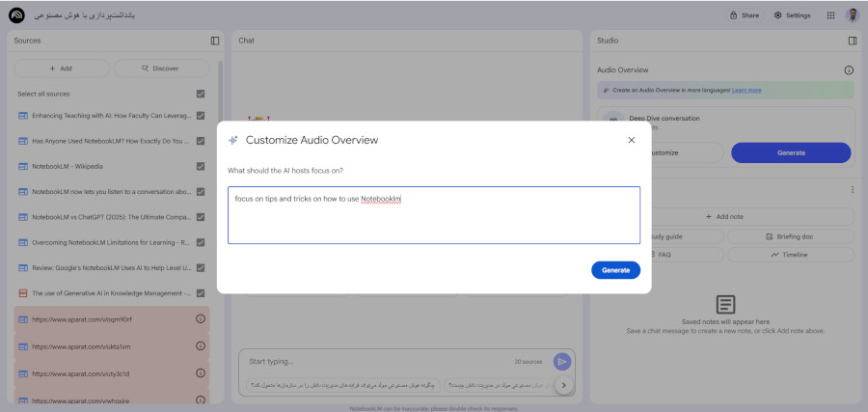Click Add source button
Screen dimensions: 868x412
62,69
